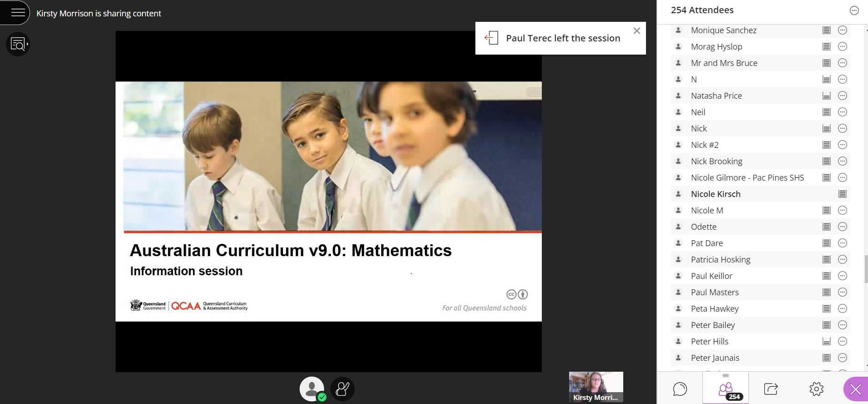Screen dimensions: 868x404
Task: Open attendee controls for attendee N
Action: pos(843,79)
